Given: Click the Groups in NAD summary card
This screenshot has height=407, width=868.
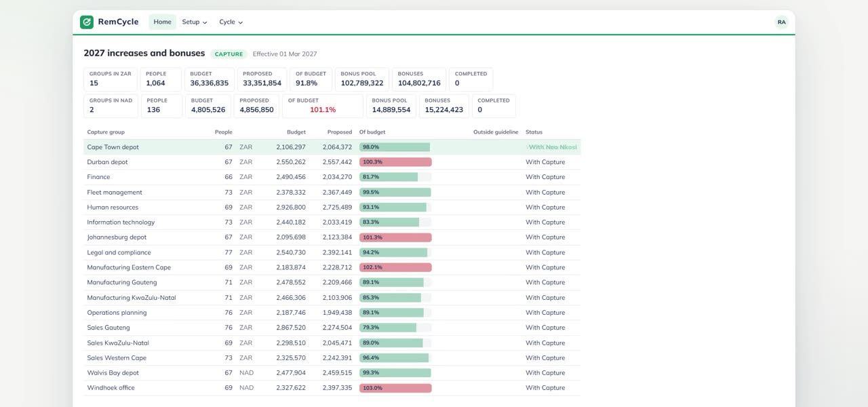Looking at the screenshot, I should (x=111, y=106).
